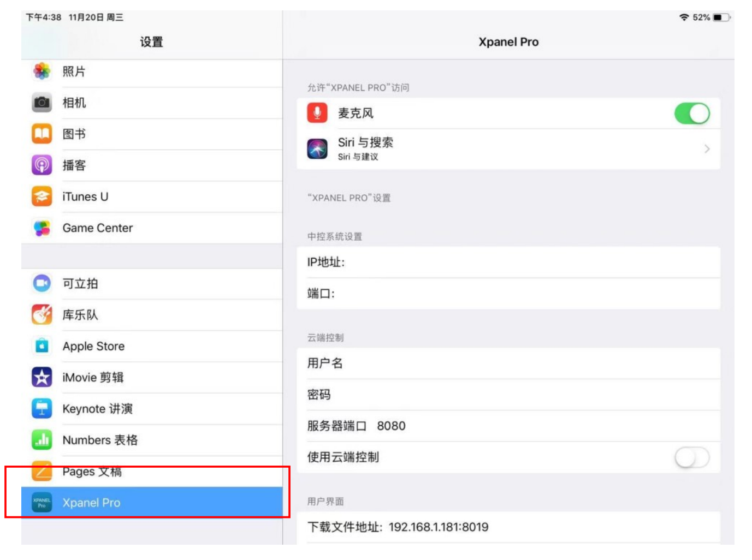Tap the port number field
The image size is (752, 560).
click(x=508, y=294)
